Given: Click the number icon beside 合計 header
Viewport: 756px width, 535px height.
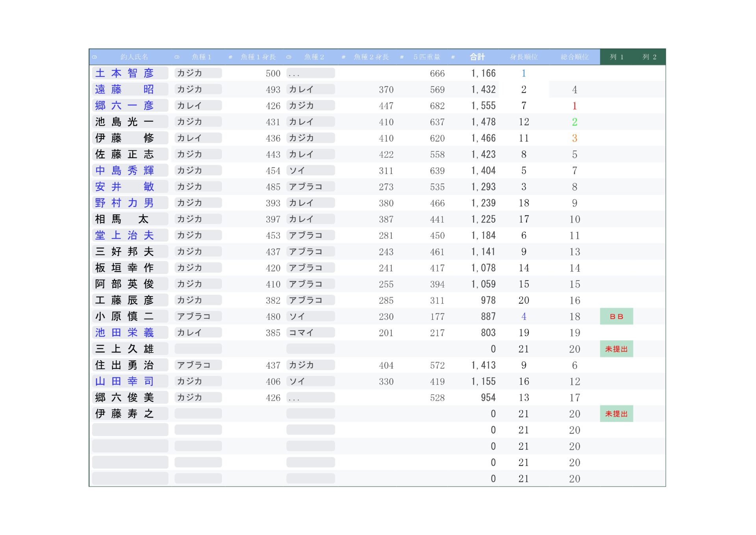Looking at the screenshot, I should coord(453,57).
